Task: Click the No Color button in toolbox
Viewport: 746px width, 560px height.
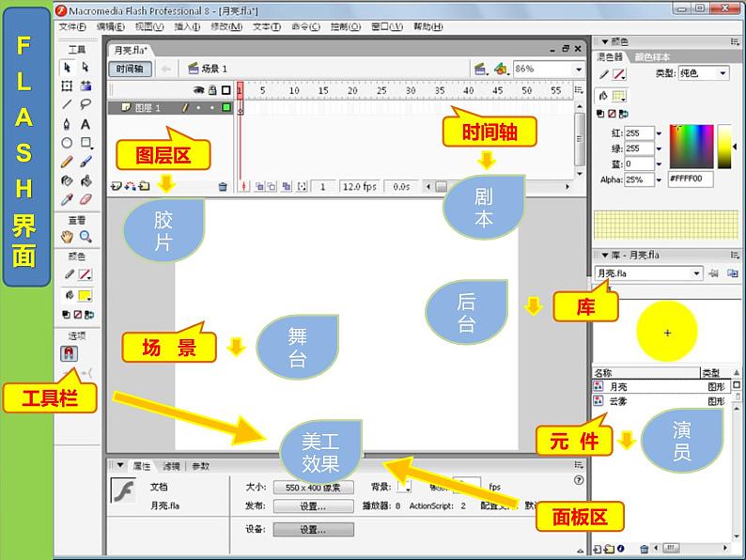Action: (78, 315)
